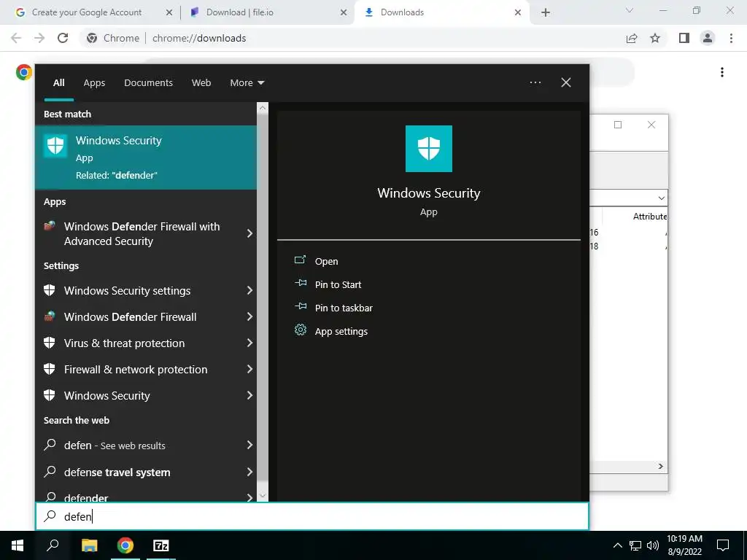Switch to Chrome in taskbar
Image resolution: width=747 pixels, height=560 pixels.
(125, 545)
